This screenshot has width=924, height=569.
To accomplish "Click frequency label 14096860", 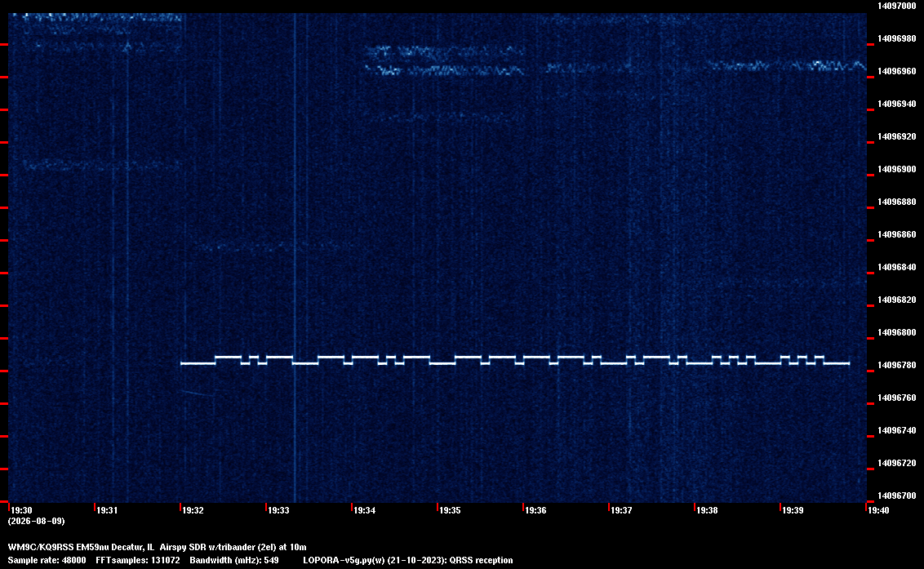I will [x=897, y=234].
